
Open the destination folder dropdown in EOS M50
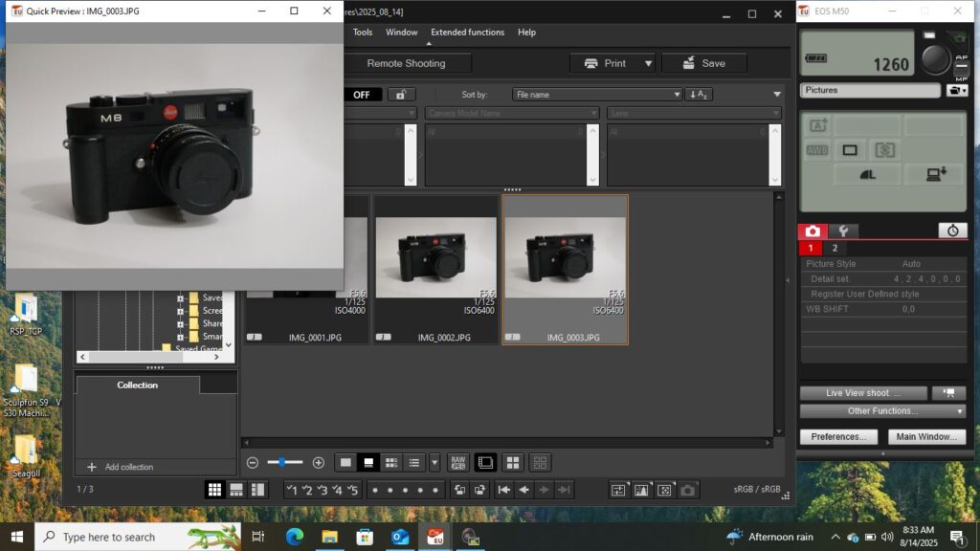tap(957, 91)
